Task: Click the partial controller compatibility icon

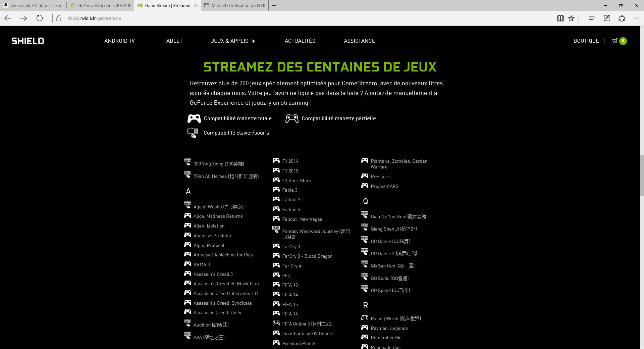Action: tap(291, 118)
